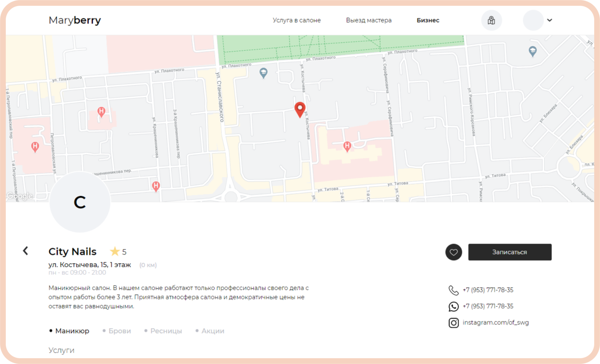Screen dimensions: 600x364
Task: Click the phone handset icon
Action: point(454,290)
